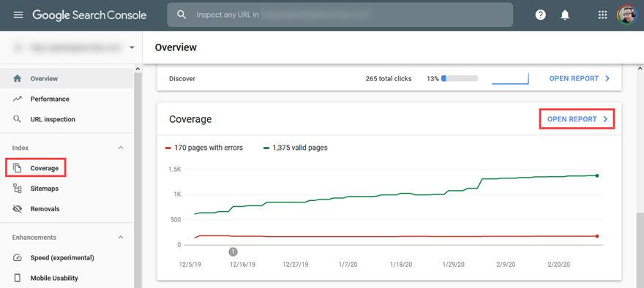Click the chevron beside Coverage Open Report
This screenshot has height=288, width=644.
tap(605, 119)
